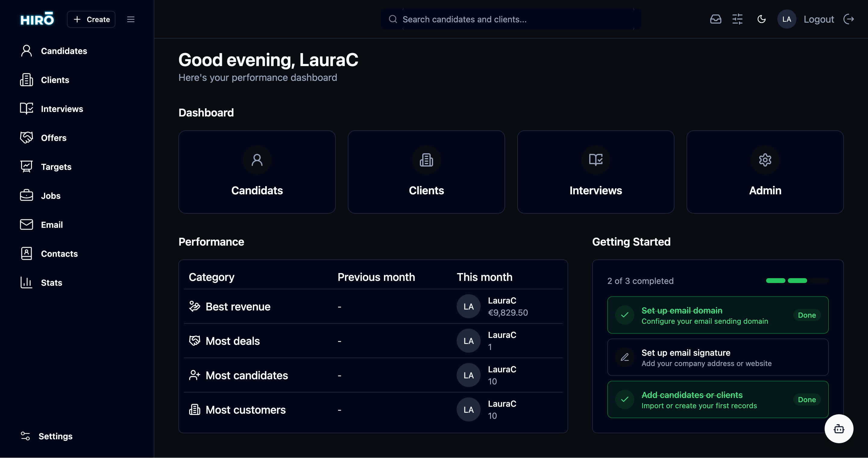Toggle dark mode with the moon icon
This screenshot has width=868, height=458.
(x=762, y=19)
